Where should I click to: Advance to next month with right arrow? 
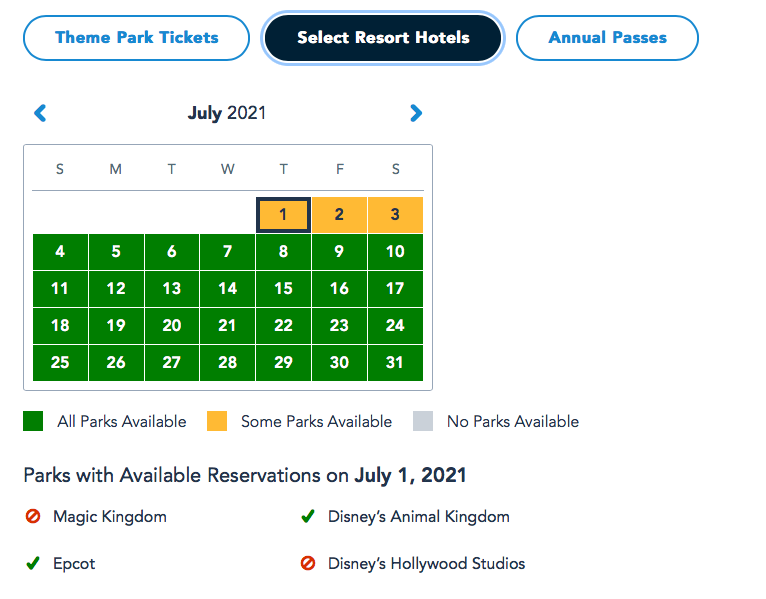(416, 113)
